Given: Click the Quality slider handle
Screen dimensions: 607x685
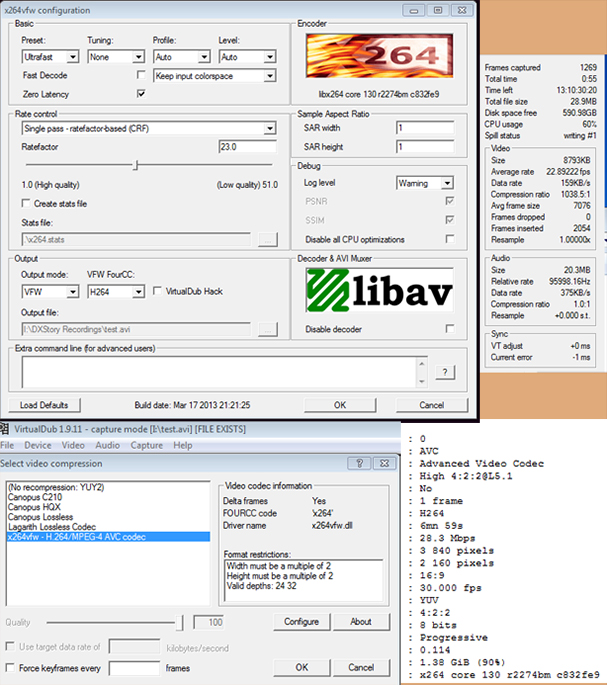Looking at the screenshot, I should 179,623.
